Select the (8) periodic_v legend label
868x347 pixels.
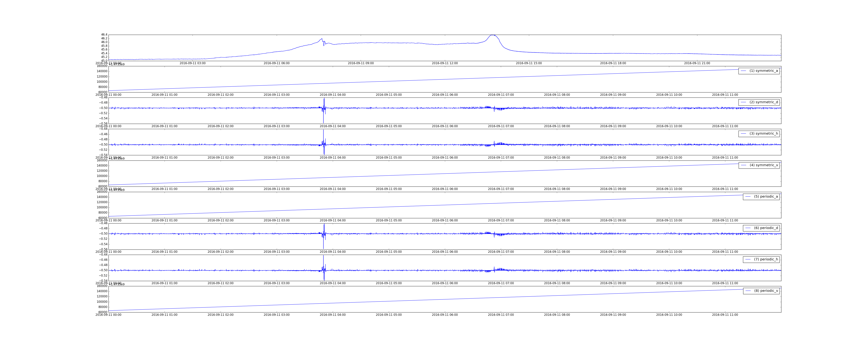coord(766,291)
